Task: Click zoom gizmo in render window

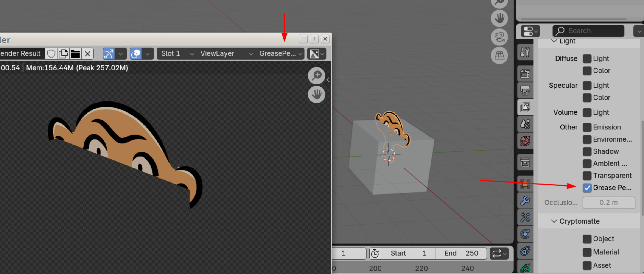Action: 317,76
